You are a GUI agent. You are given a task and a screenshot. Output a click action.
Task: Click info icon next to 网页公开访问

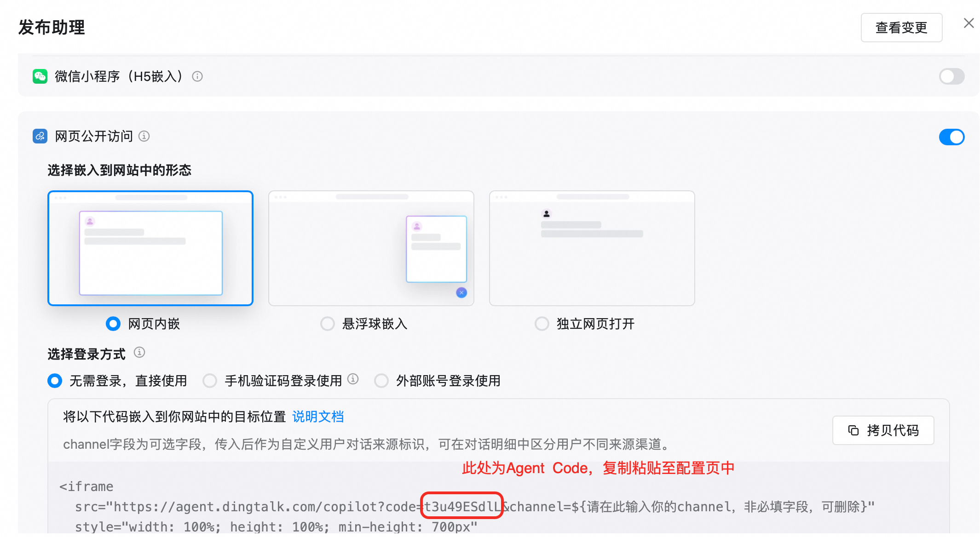pyautogui.click(x=144, y=136)
